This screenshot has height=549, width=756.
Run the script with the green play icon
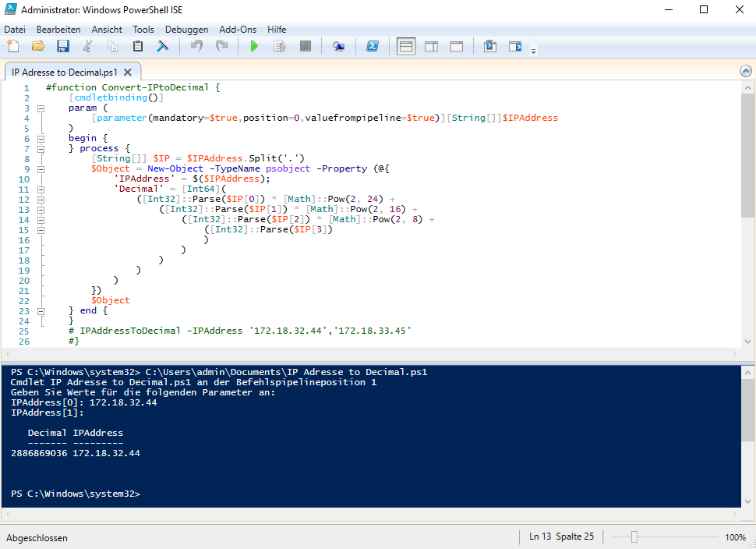pyautogui.click(x=254, y=46)
